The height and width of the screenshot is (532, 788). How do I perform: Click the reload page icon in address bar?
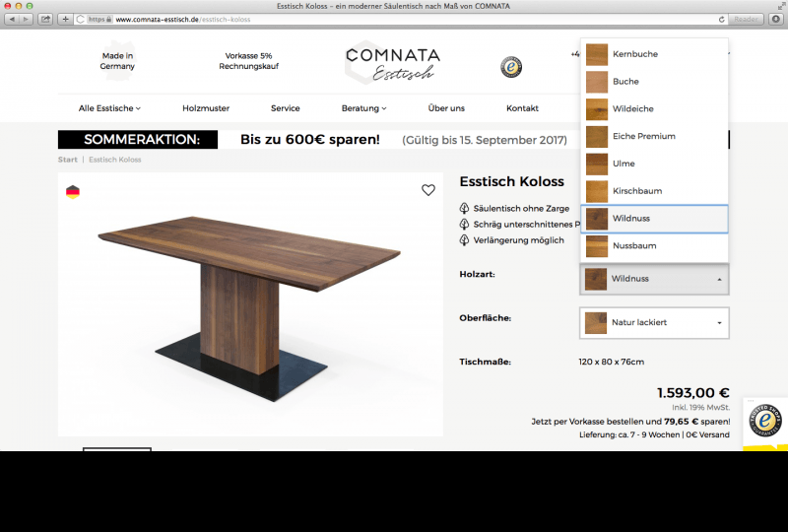[722, 19]
